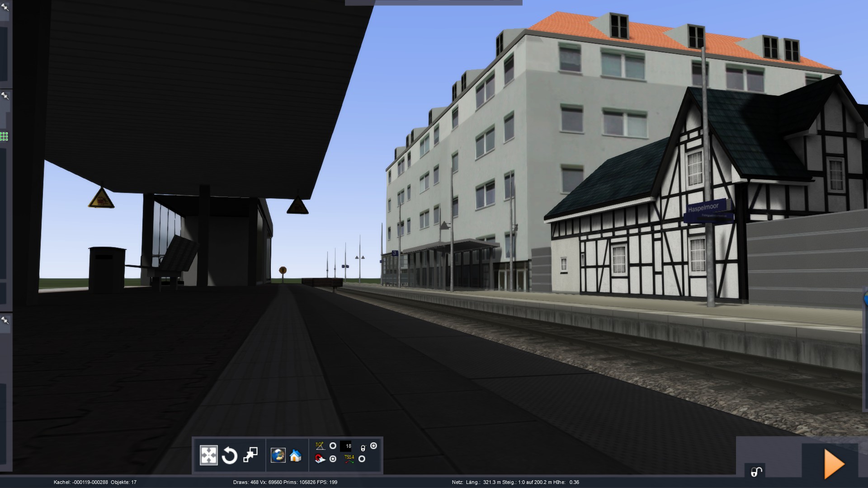The image size is (868, 488).
Task: Click the orange play button
Action: (834, 464)
